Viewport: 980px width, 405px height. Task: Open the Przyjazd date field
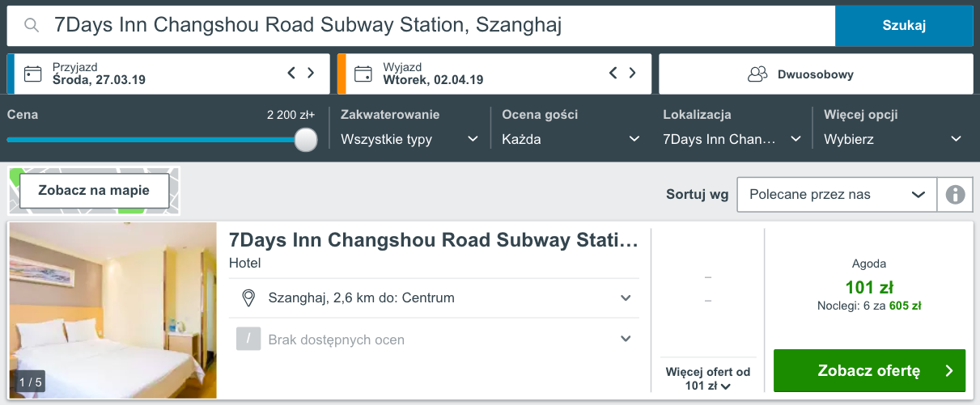168,74
